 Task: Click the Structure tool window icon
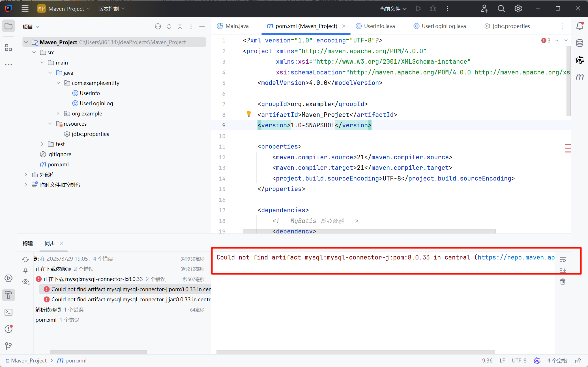pyautogui.click(x=8, y=48)
